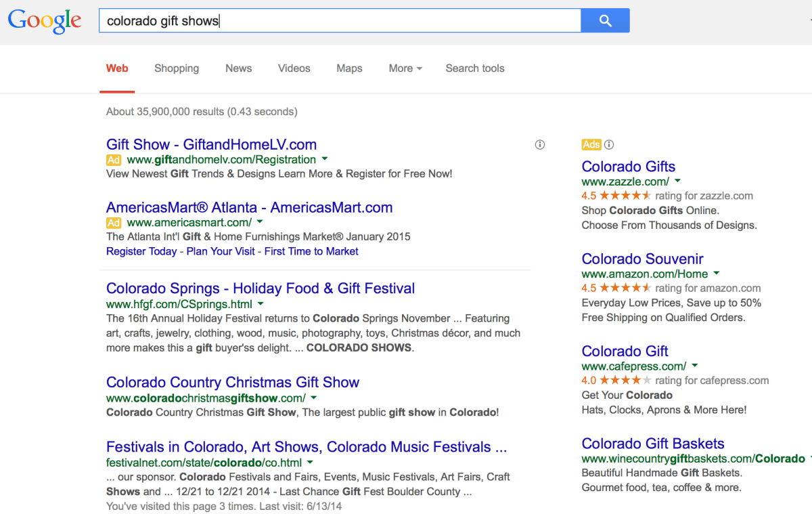
Task: Click the info icon beside the GiftandHomeLV ad
Action: pos(539,144)
